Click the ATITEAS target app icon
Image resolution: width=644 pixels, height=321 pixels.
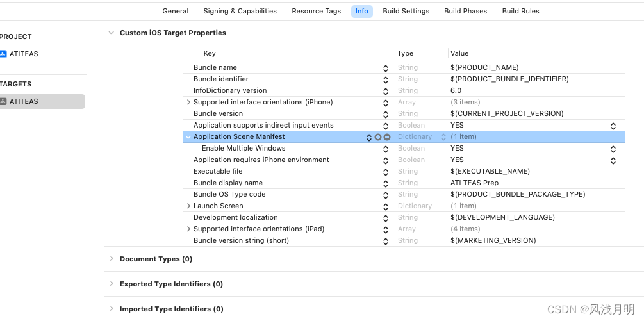[x=3, y=101]
